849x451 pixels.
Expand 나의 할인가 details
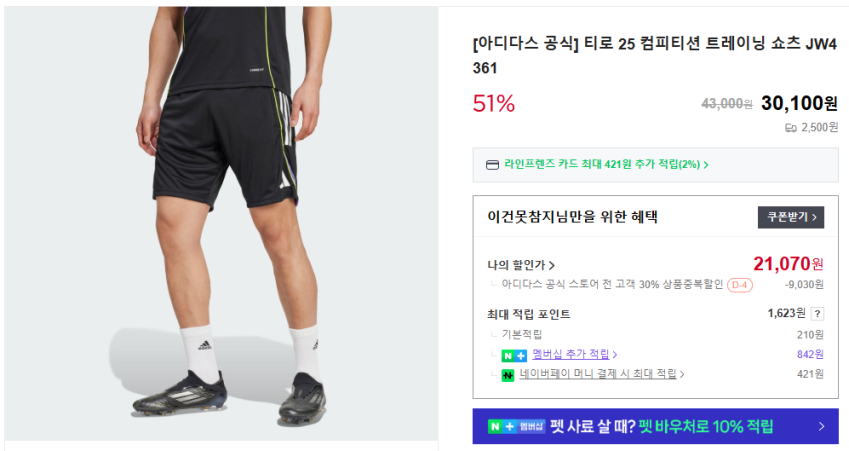point(521,266)
